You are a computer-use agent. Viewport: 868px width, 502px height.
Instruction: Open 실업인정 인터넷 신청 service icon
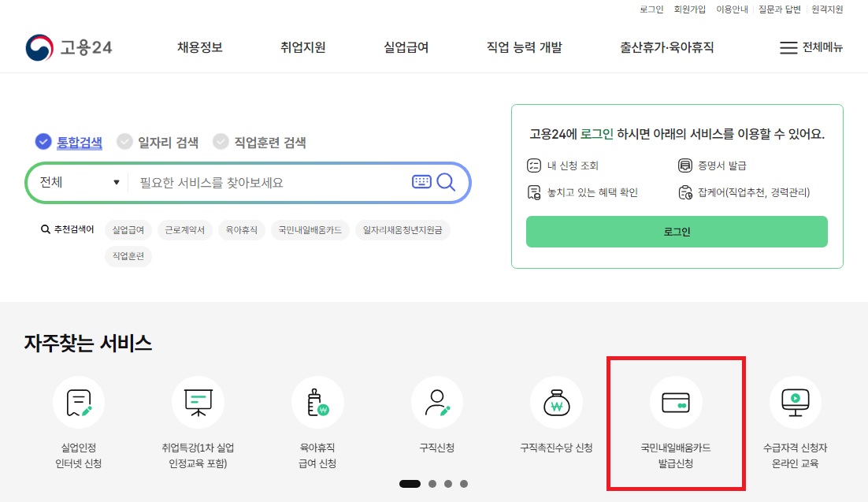tap(79, 402)
